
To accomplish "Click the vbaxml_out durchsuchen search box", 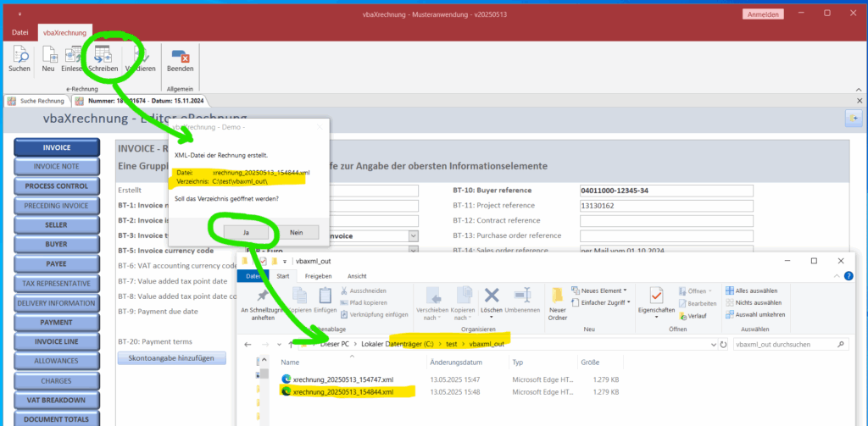I will click(791, 344).
